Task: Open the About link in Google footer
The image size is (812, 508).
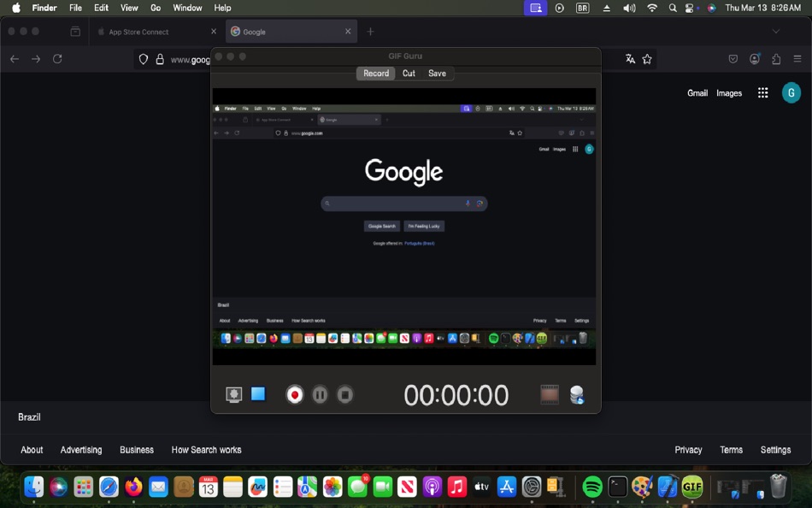Action: [32, 450]
